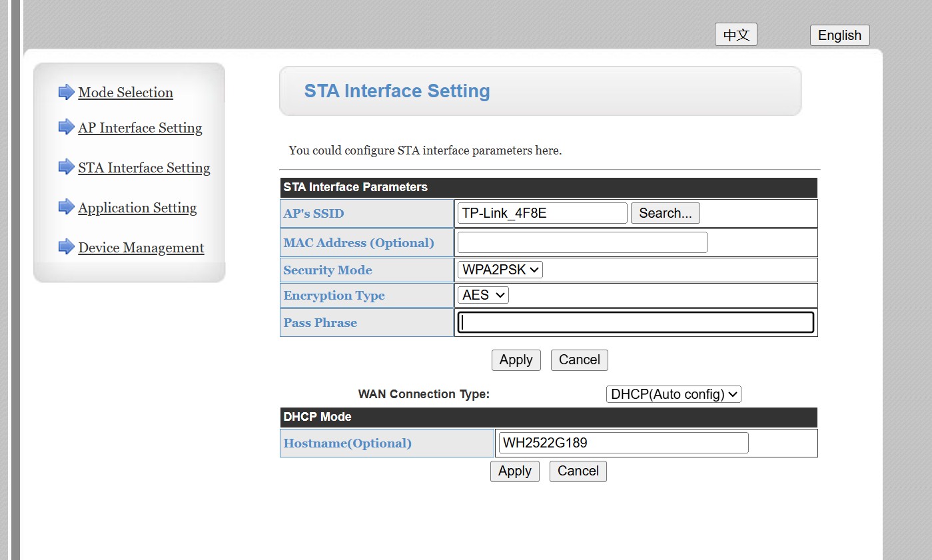Click the arrow icon beside AP Interface Setting
The height and width of the screenshot is (560, 932).
click(x=66, y=127)
